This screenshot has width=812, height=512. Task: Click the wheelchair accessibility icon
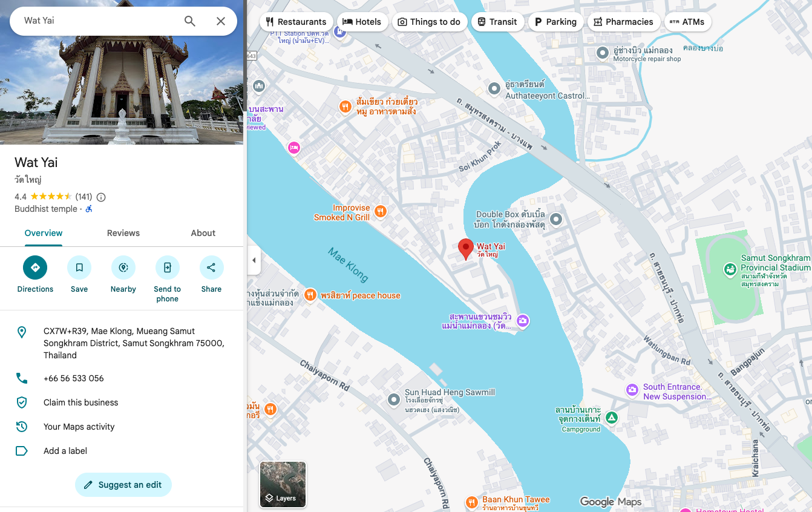89,209
